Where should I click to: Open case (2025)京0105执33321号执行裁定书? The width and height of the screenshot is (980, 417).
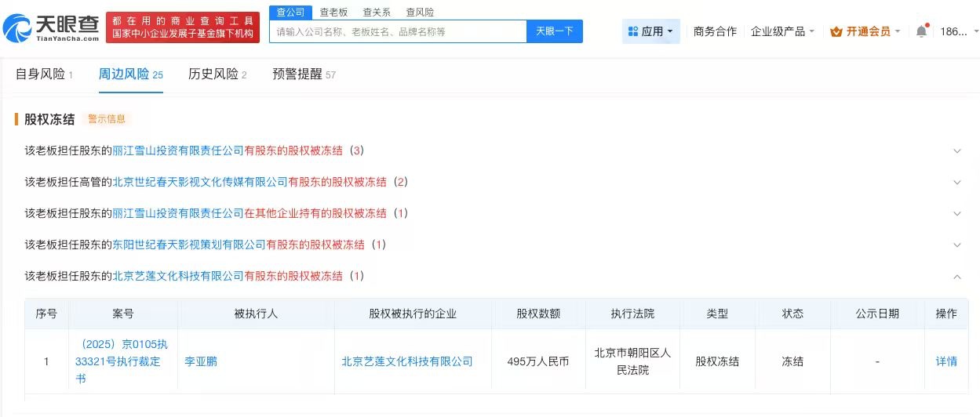pos(122,361)
